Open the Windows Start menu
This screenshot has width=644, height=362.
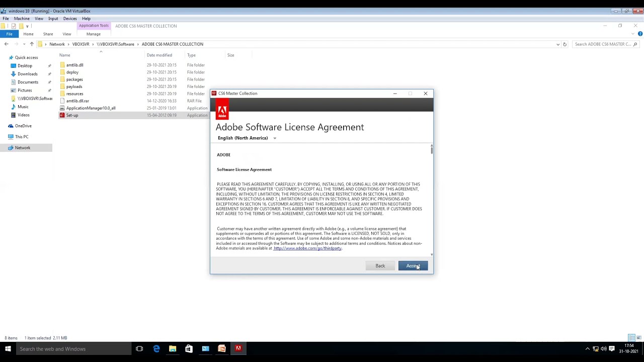point(8,349)
